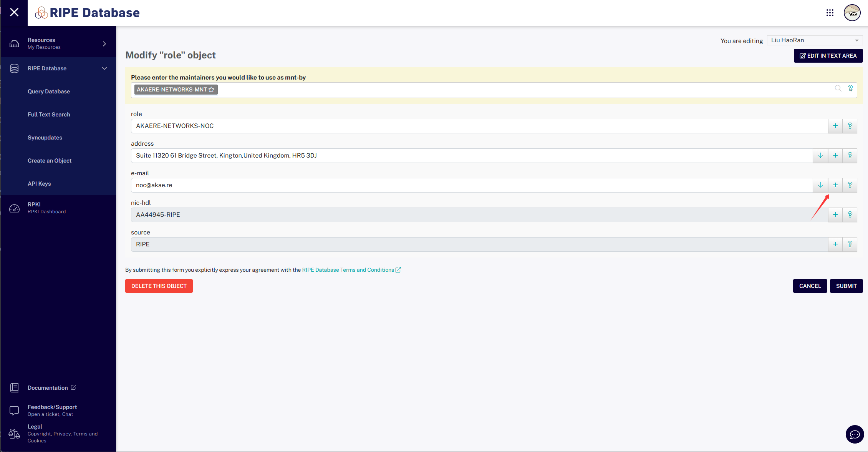Open help icon for source field

pos(850,244)
